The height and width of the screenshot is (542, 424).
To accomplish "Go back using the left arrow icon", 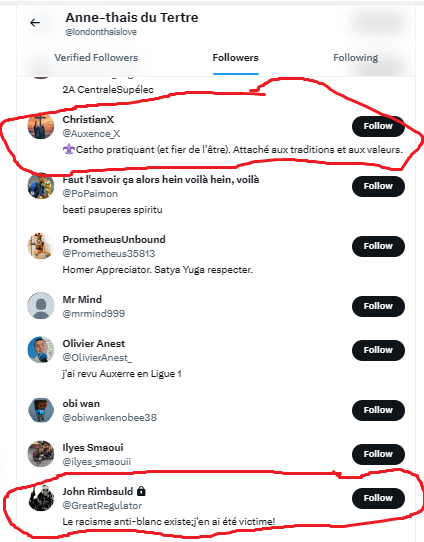I will click(35, 23).
